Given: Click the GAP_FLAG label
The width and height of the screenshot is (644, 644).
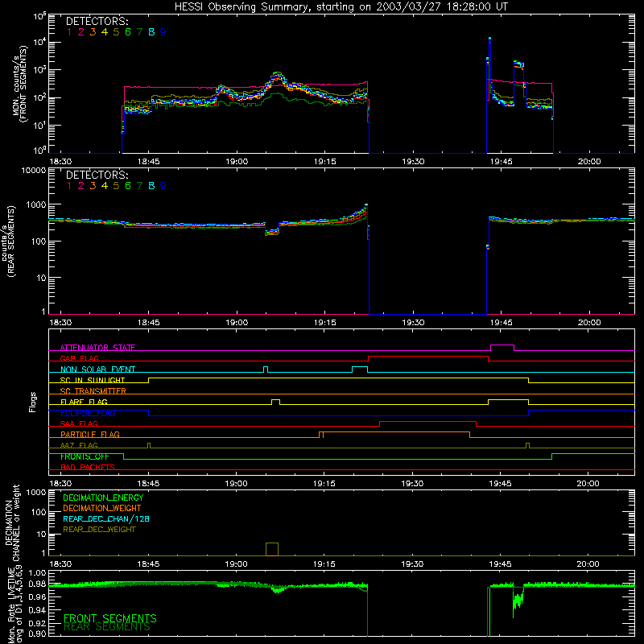Looking at the screenshot, I should point(79,358).
